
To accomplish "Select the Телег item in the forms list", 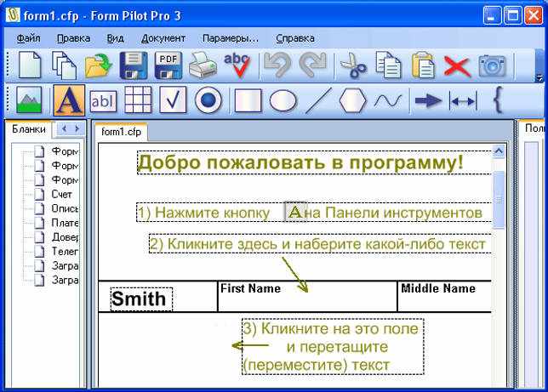I will (x=65, y=251).
